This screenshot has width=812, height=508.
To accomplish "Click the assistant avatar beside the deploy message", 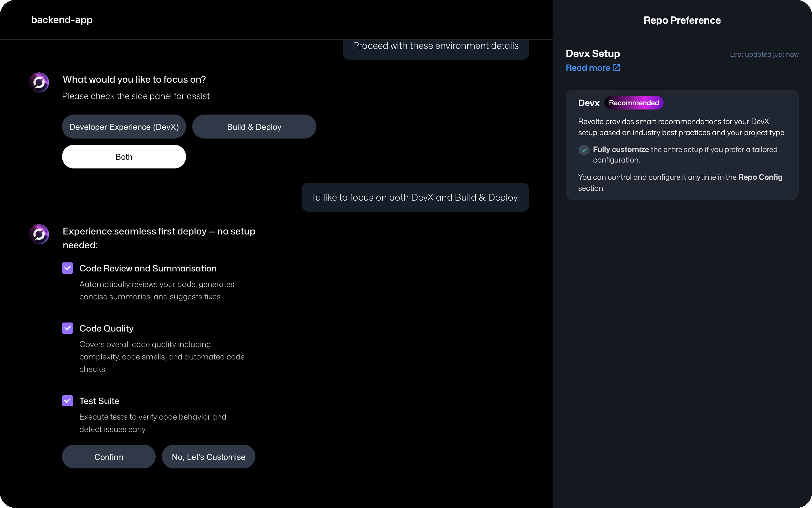I will pos(39,234).
